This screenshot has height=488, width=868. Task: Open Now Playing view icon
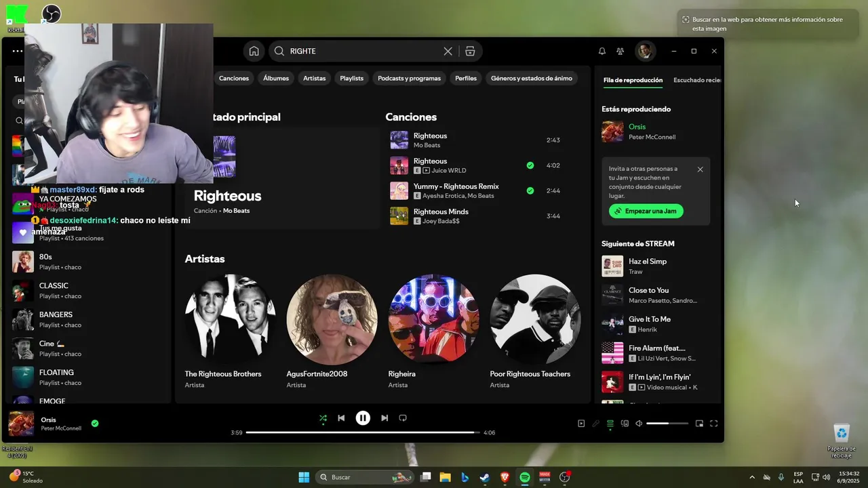(x=581, y=424)
